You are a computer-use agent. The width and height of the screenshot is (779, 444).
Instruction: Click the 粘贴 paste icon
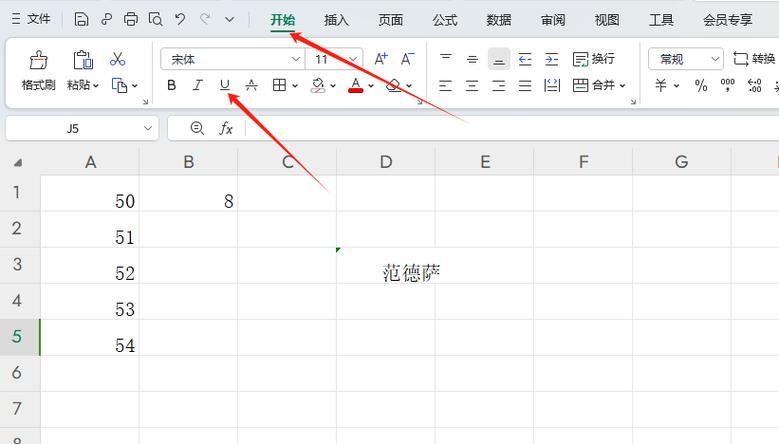click(83, 60)
